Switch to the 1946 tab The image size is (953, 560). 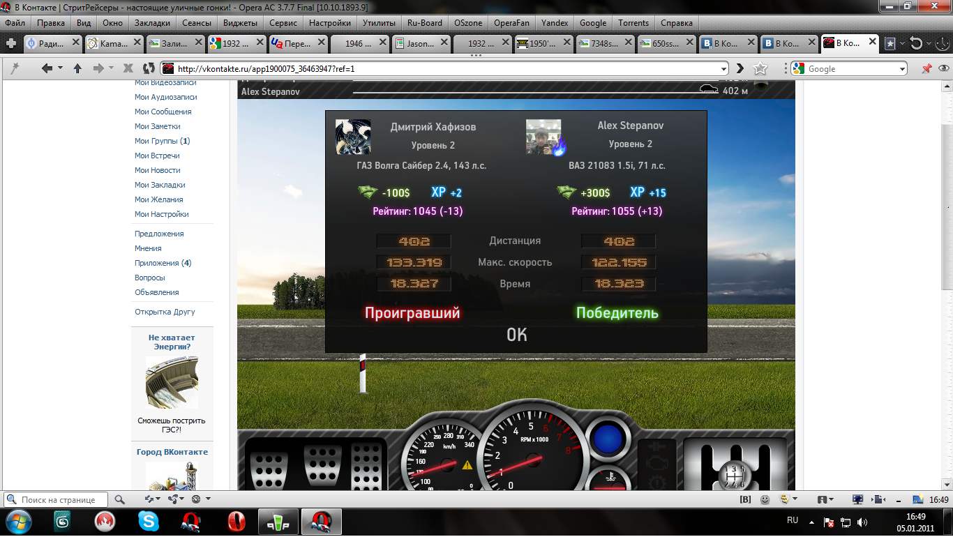[x=358, y=43]
